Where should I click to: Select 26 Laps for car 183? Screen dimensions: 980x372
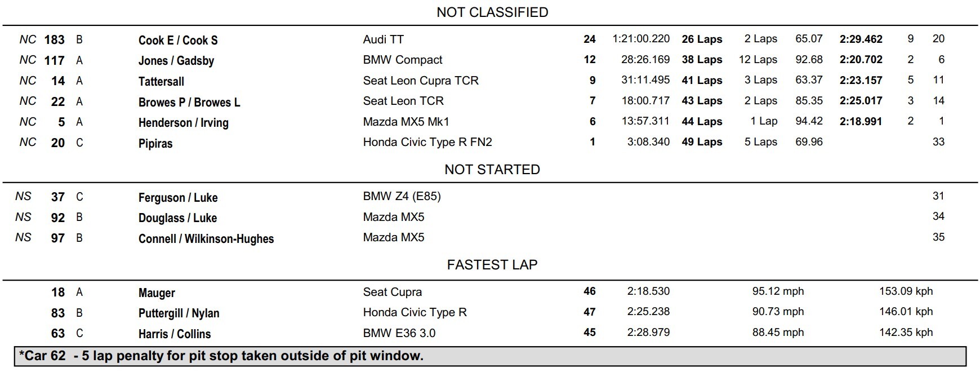coord(702,39)
